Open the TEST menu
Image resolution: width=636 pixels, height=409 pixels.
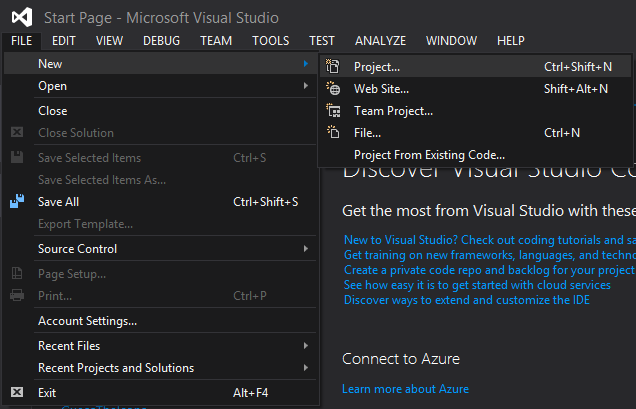coord(322,41)
